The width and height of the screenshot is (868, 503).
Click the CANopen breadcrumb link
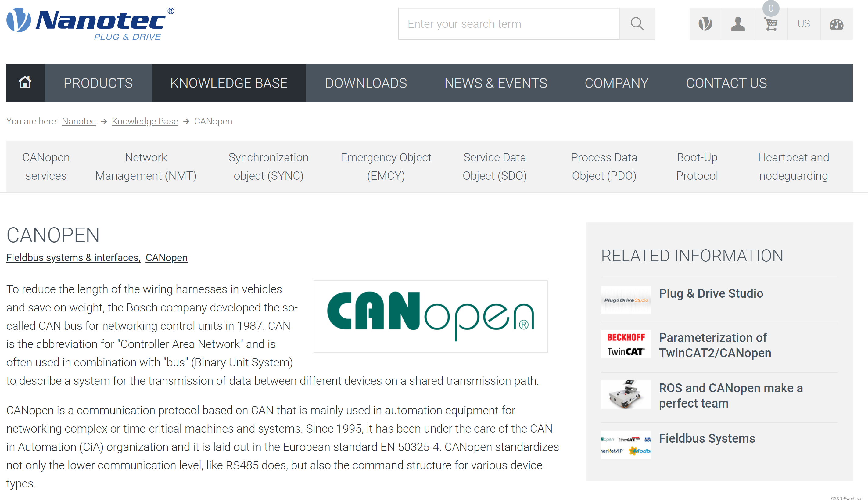[213, 122]
